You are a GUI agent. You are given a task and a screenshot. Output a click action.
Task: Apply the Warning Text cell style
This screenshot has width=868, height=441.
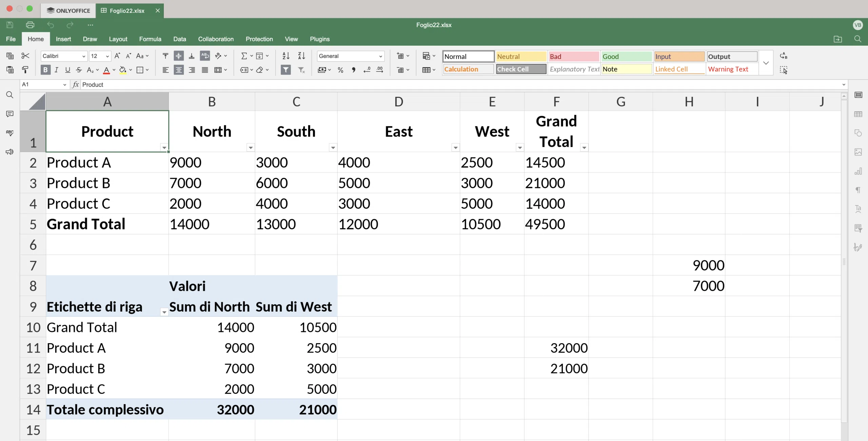pos(732,69)
